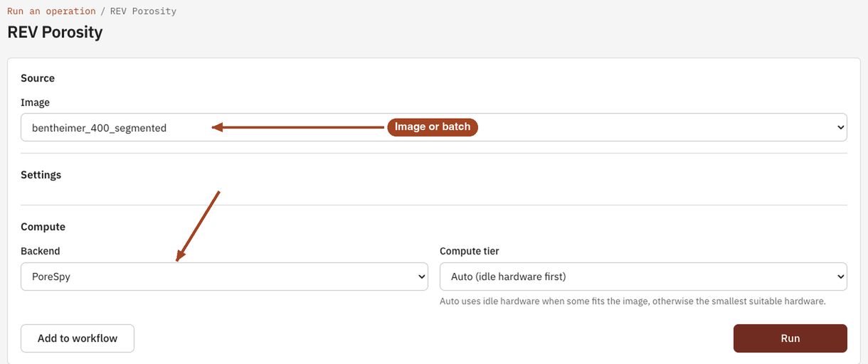Image resolution: width=868 pixels, height=364 pixels.
Task: Open the 'Run an operation' breadcrumb link
Action: (x=51, y=11)
